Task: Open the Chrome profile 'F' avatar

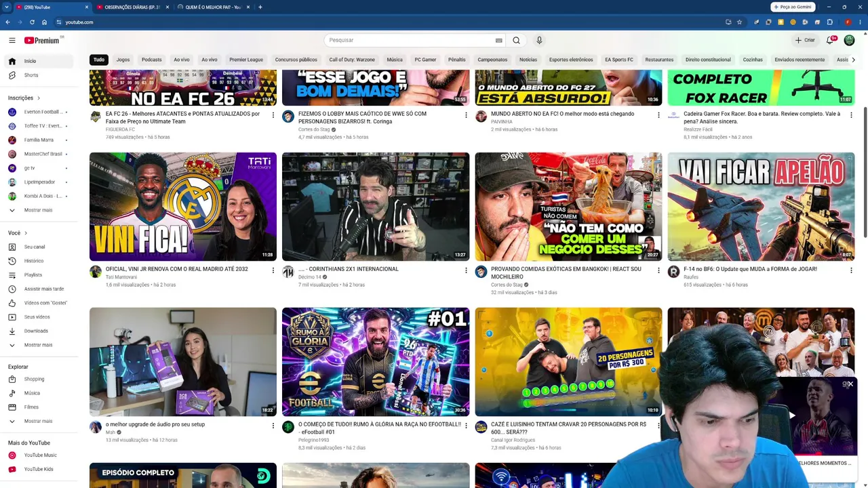Action: [848, 22]
